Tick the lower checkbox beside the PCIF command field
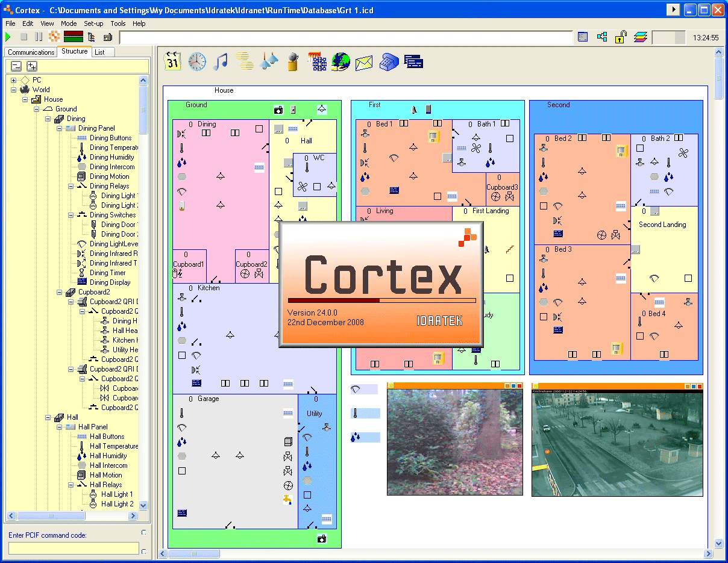Screen dimensions: 728x563 tap(143, 551)
